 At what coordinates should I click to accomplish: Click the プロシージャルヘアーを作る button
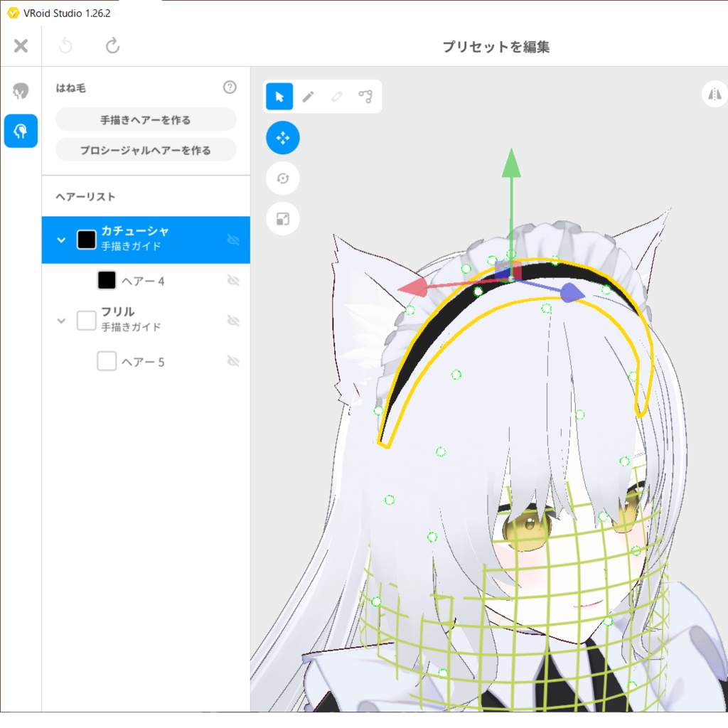pyautogui.click(x=145, y=150)
